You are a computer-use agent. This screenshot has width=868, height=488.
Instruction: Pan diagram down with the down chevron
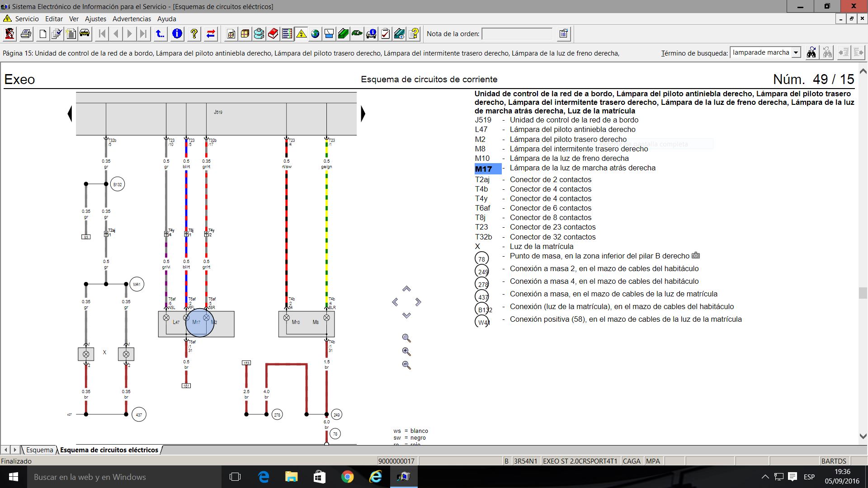tap(406, 315)
